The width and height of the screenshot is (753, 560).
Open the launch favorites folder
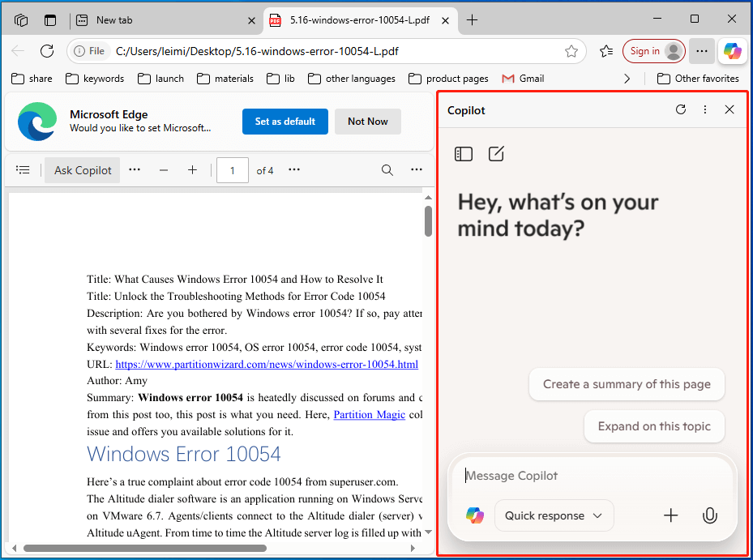(x=160, y=79)
